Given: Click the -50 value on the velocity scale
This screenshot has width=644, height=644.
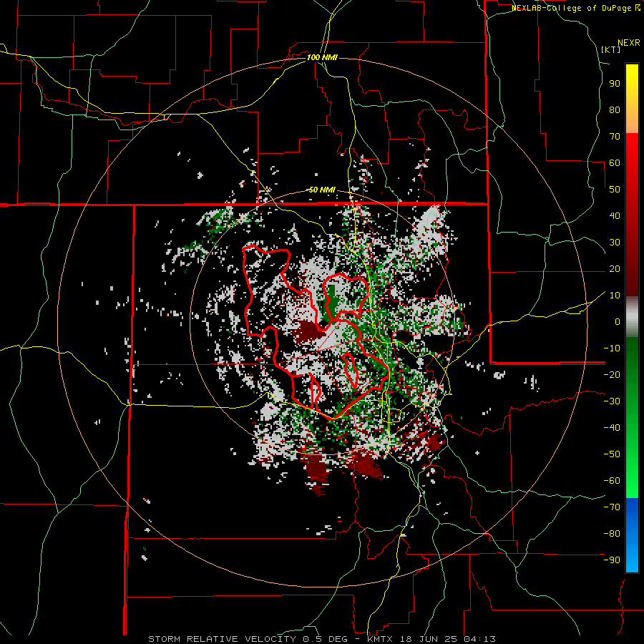Looking at the screenshot, I should (x=612, y=454).
